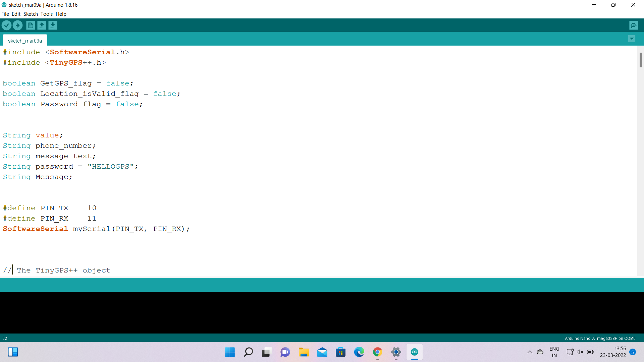Click the "HELLOGPS" string literal
Screen dimensions: 644x362
click(111, 167)
